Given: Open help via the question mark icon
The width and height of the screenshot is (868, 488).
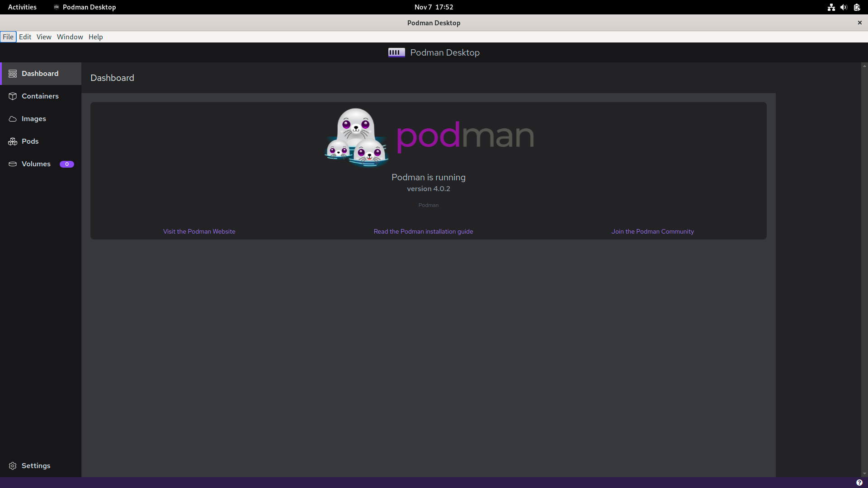Looking at the screenshot, I should [x=859, y=482].
